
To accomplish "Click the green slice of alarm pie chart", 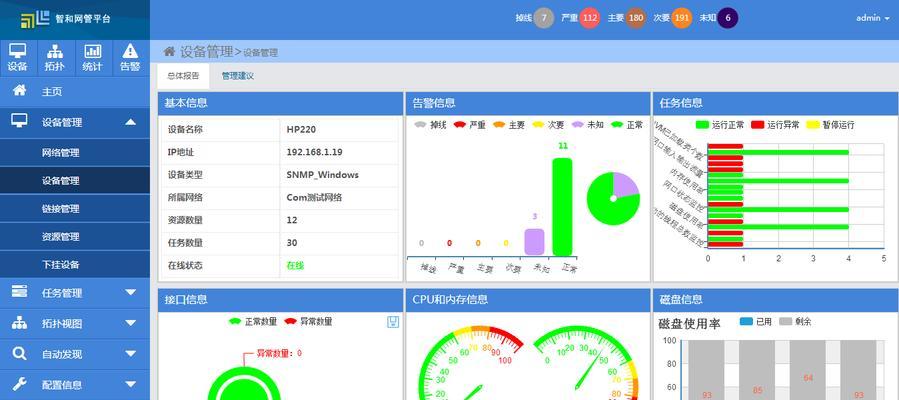I will point(607,207).
